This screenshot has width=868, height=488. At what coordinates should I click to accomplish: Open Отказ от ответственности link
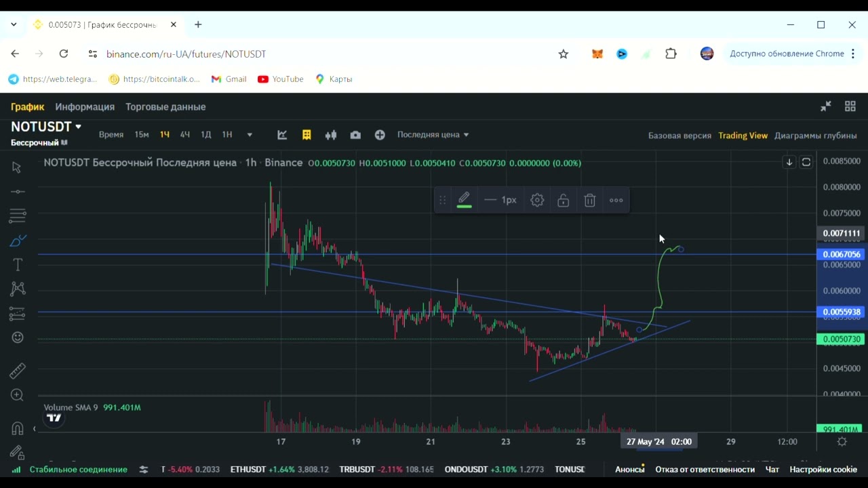pyautogui.click(x=705, y=469)
